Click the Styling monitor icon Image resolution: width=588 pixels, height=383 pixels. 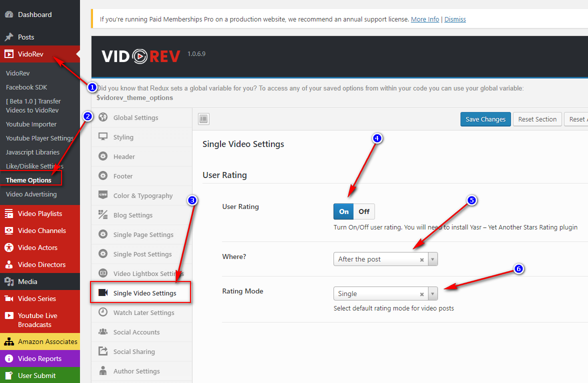pos(103,137)
